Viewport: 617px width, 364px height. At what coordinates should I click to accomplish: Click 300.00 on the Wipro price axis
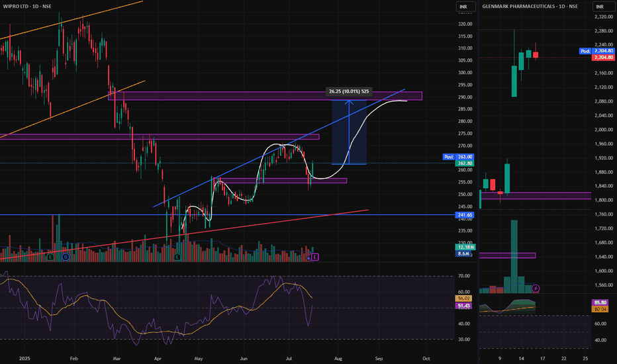[465, 72]
